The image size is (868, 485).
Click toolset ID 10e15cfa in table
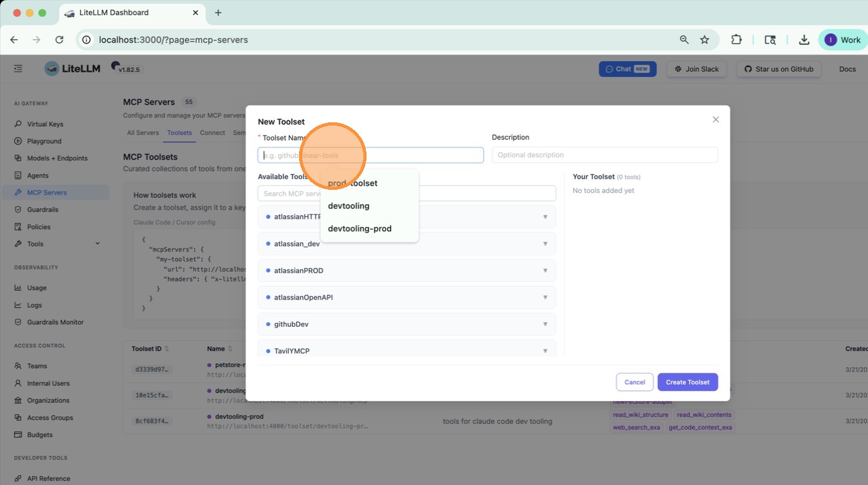[152, 395]
